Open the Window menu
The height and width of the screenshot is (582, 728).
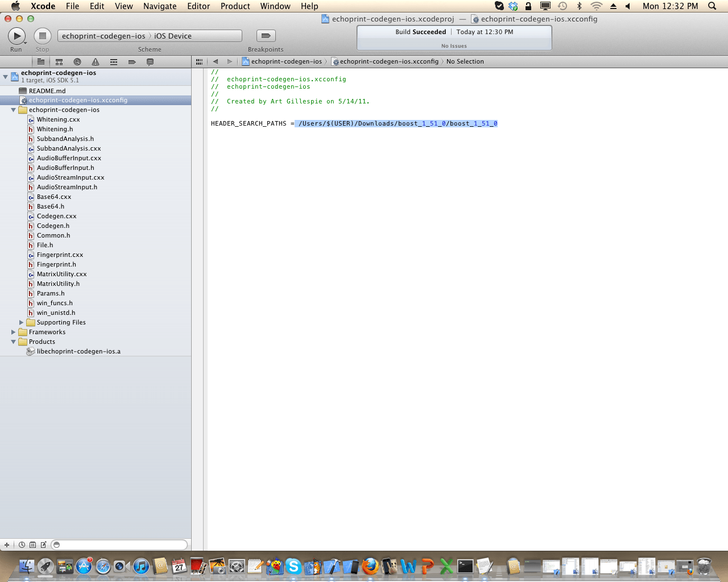(x=275, y=6)
